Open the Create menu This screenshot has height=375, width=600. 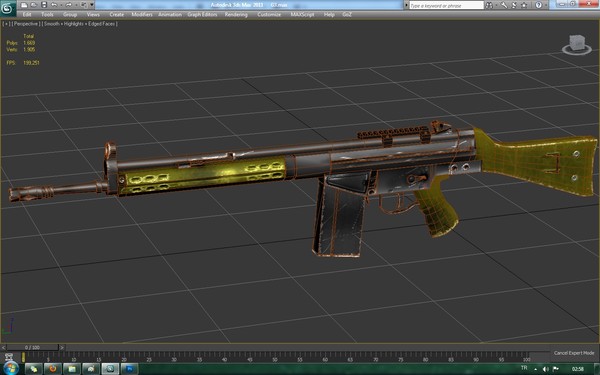(x=117, y=15)
